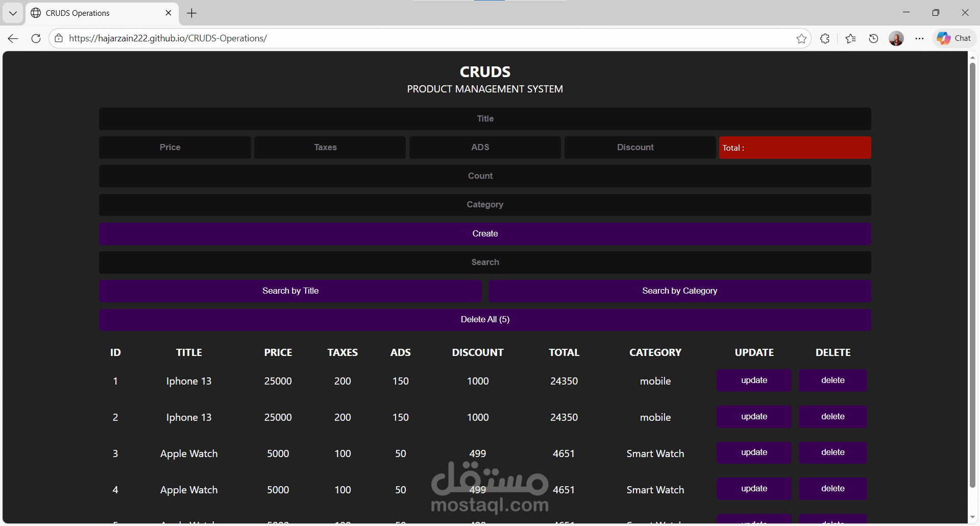Close the browser window
980x526 pixels.
pos(965,13)
